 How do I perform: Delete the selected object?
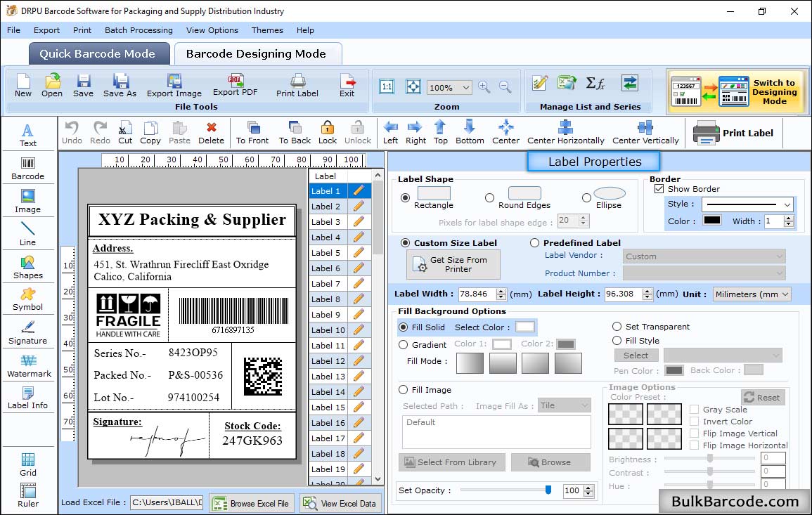click(212, 133)
